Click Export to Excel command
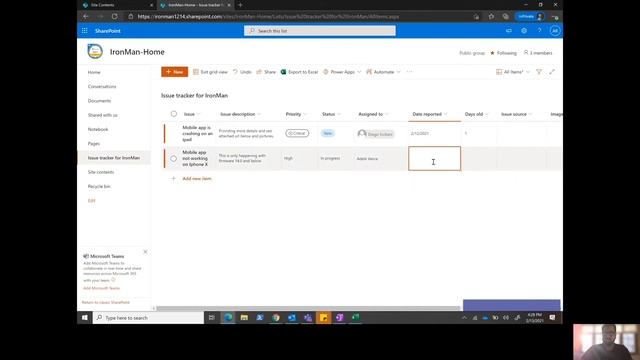The image size is (640, 360). pyautogui.click(x=299, y=72)
